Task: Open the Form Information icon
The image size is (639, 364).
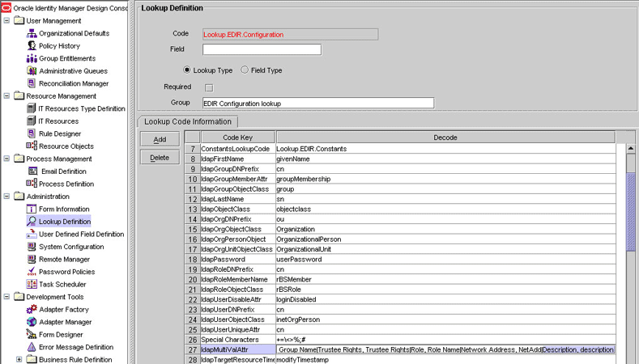Action: (x=32, y=209)
